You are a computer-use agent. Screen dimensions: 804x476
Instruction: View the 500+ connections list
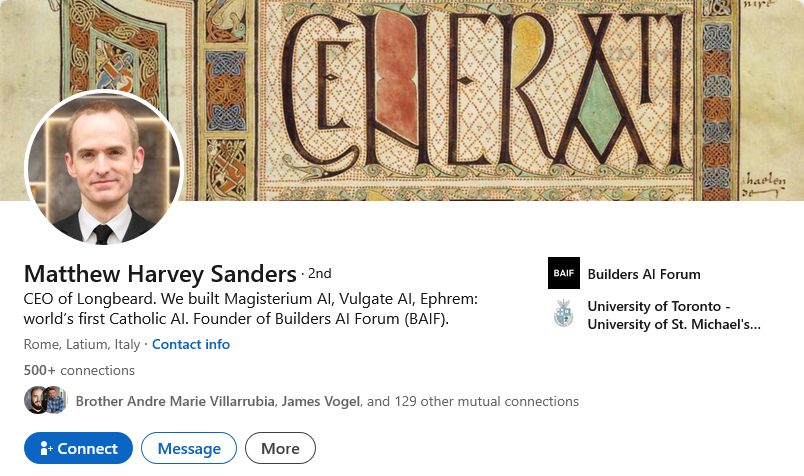click(79, 370)
